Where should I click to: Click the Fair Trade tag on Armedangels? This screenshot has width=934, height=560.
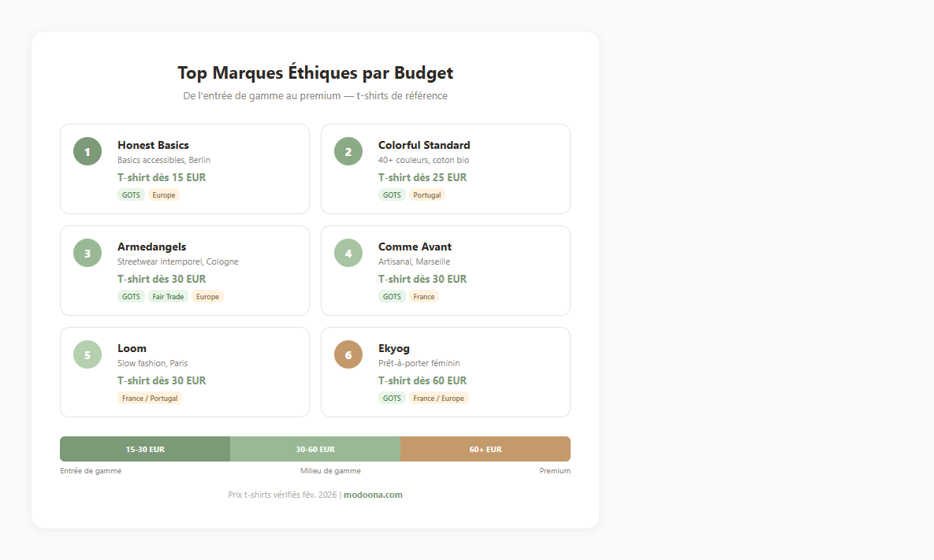click(x=168, y=297)
